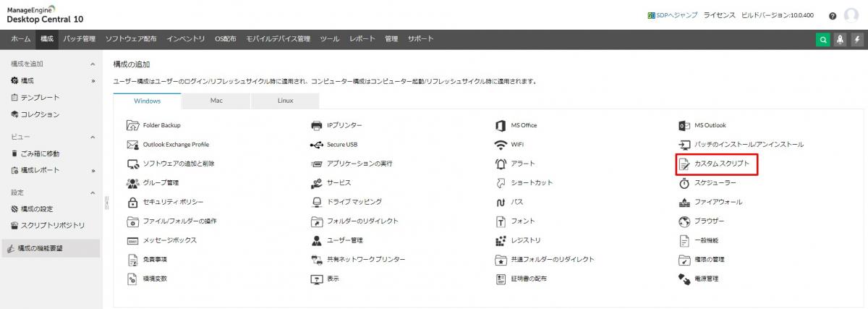Click the ユーザー管理 user icon
The image size is (868, 309).
coord(316,240)
